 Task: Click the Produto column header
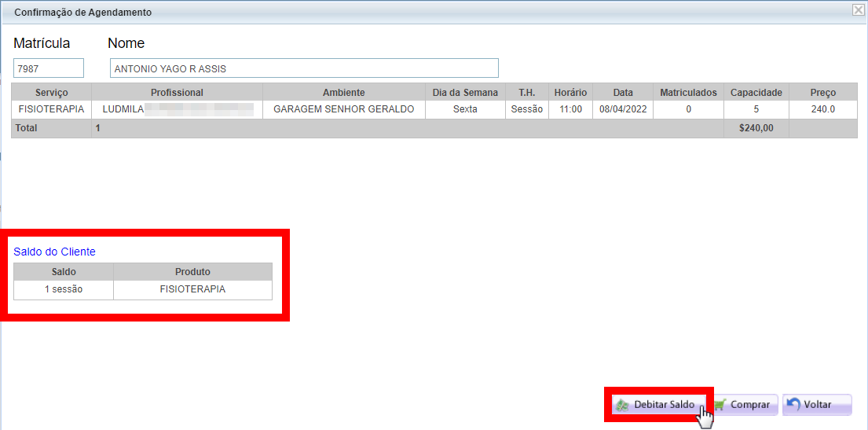pyautogui.click(x=192, y=272)
